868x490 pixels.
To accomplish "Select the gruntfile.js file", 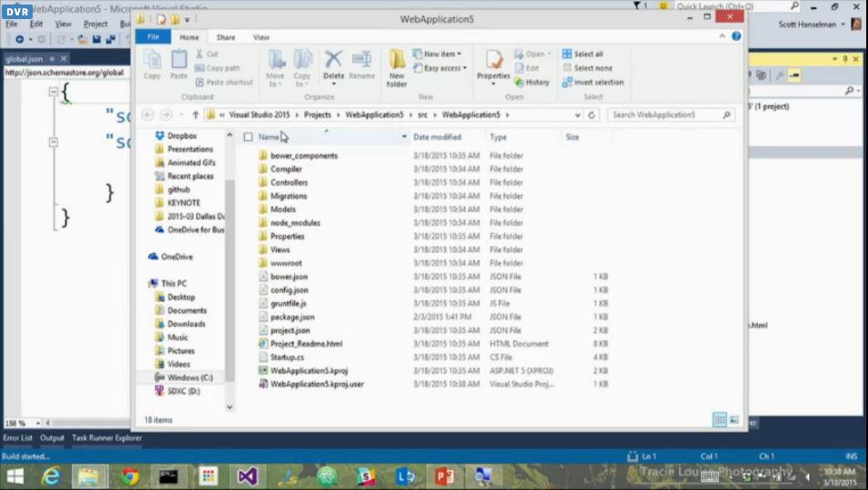I will click(288, 304).
